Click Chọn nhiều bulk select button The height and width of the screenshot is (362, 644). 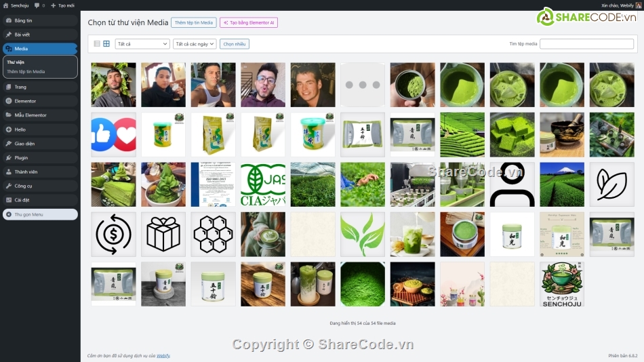[x=235, y=43]
